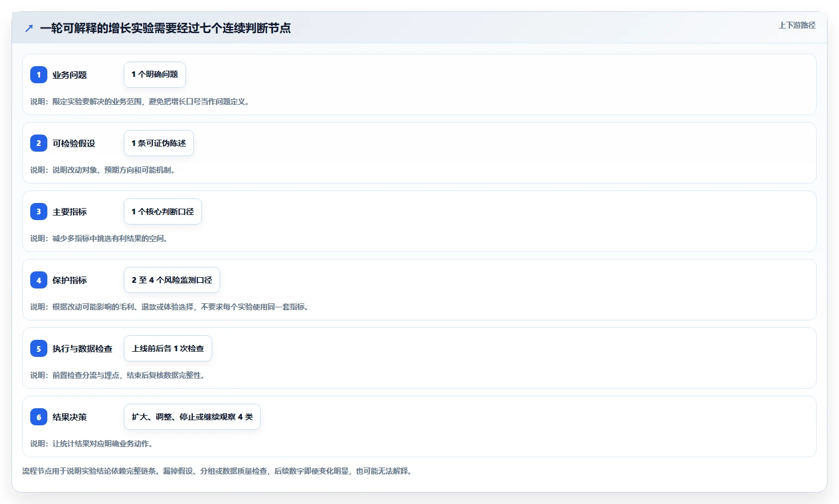
Task: Select the '扩大、调整、停止或继续观察 4 类' chip
Action: pos(192,417)
